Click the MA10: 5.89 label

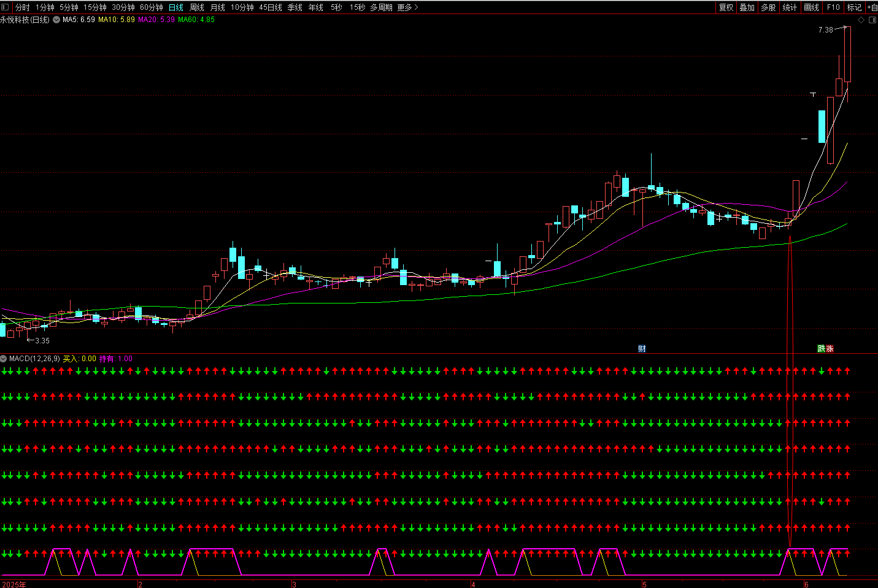click(117, 20)
